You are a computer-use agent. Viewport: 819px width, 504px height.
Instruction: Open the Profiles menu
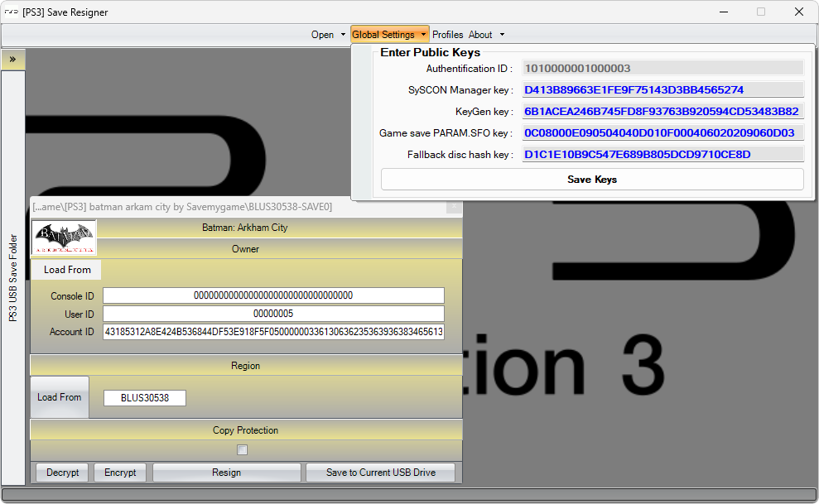point(447,35)
